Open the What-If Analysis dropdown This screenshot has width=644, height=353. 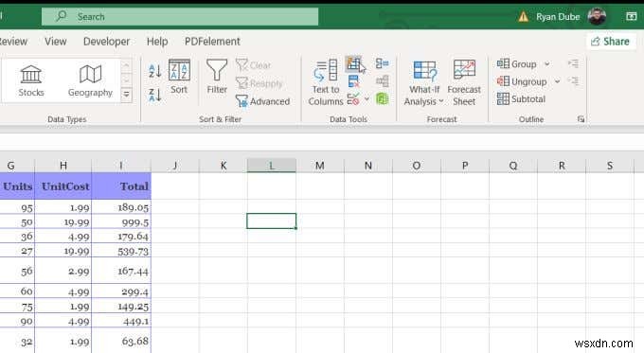point(424,83)
